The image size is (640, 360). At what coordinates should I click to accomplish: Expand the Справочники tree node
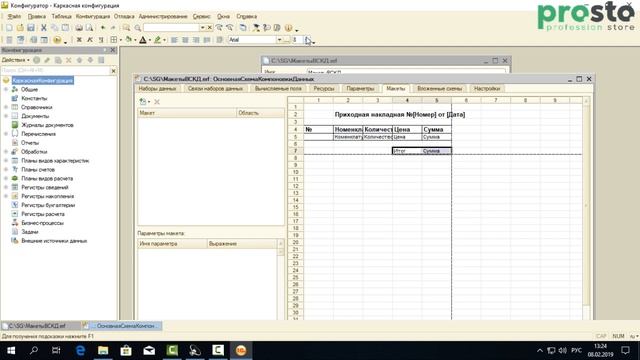click(x=6, y=107)
